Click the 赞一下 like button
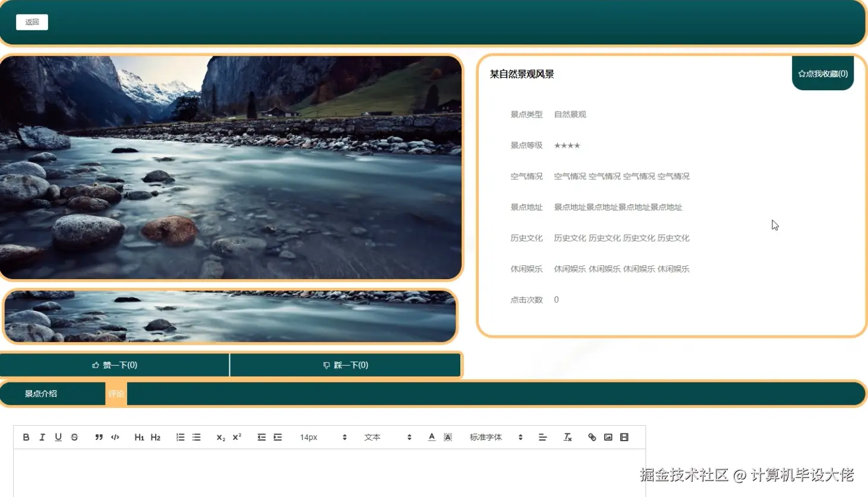 [x=114, y=365]
